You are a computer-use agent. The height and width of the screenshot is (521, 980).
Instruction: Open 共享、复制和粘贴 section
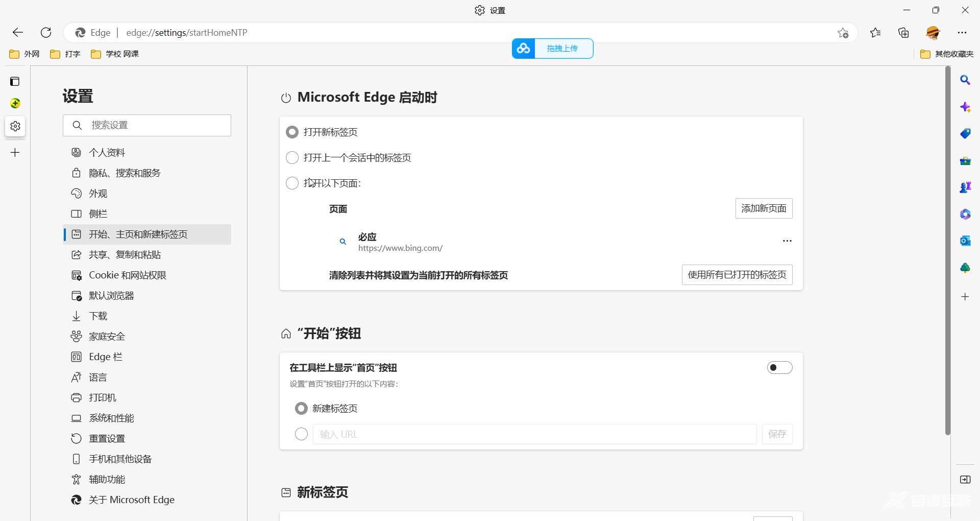[x=147, y=254]
